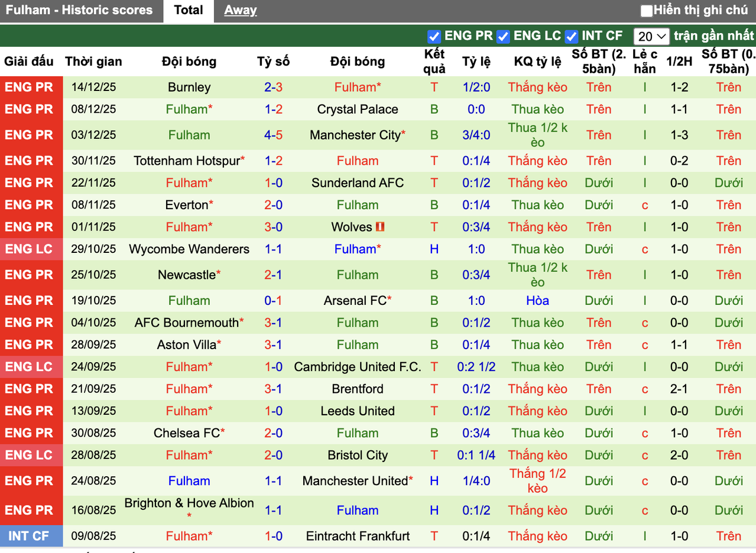Open Sunderland AFC team link
756x553 pixels.
pyautogui.click(x=358, y=183)
